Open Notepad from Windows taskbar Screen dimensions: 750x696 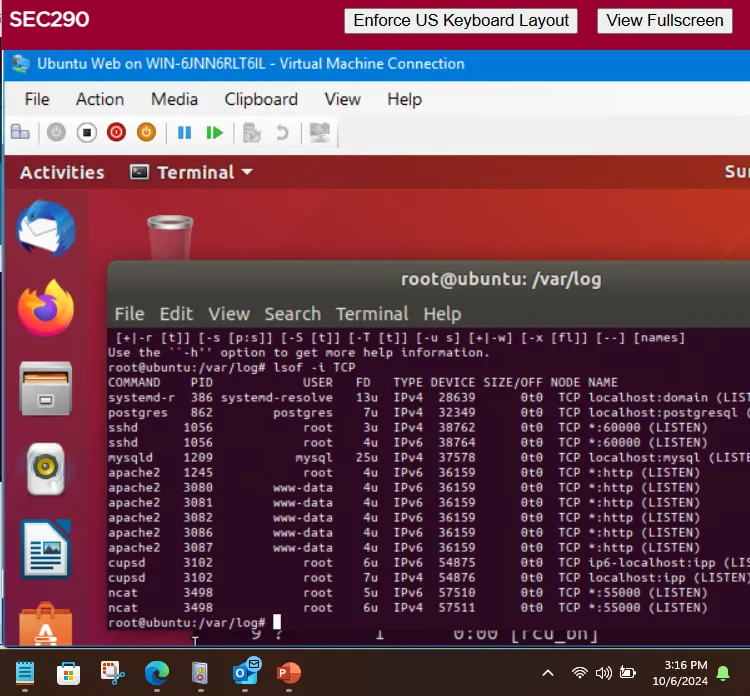click(25, 673)
